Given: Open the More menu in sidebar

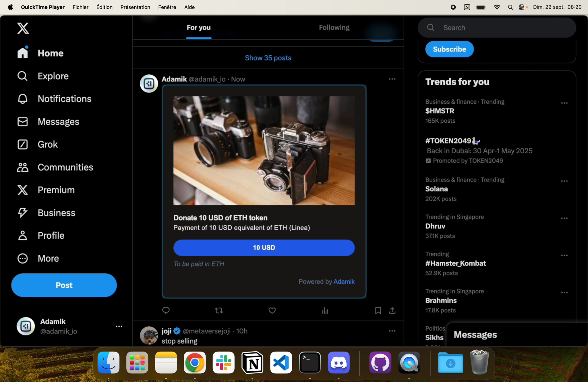Looking at the screenshot, I should pyautogui.click(x=38, y=258).
